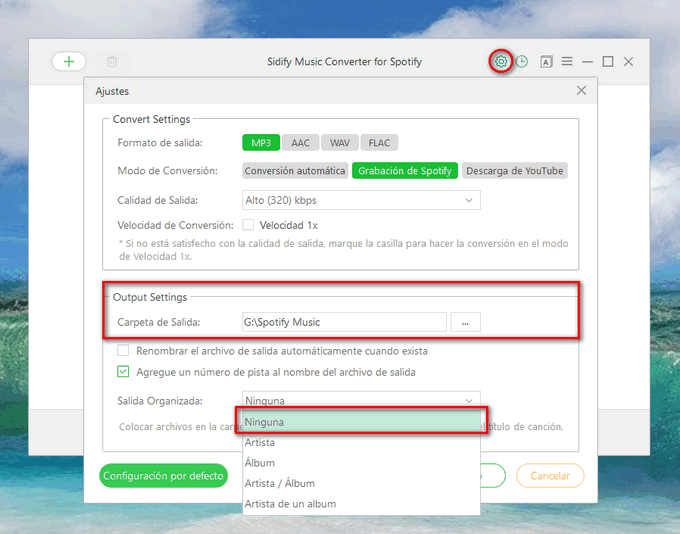
Task: Select Artista in the dropdown list
Action: pyautogui.click(x=361, y=442)
